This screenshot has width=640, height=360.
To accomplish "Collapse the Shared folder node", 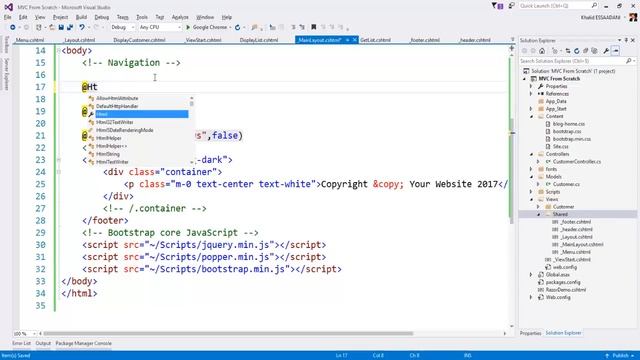I will (538, 214).
